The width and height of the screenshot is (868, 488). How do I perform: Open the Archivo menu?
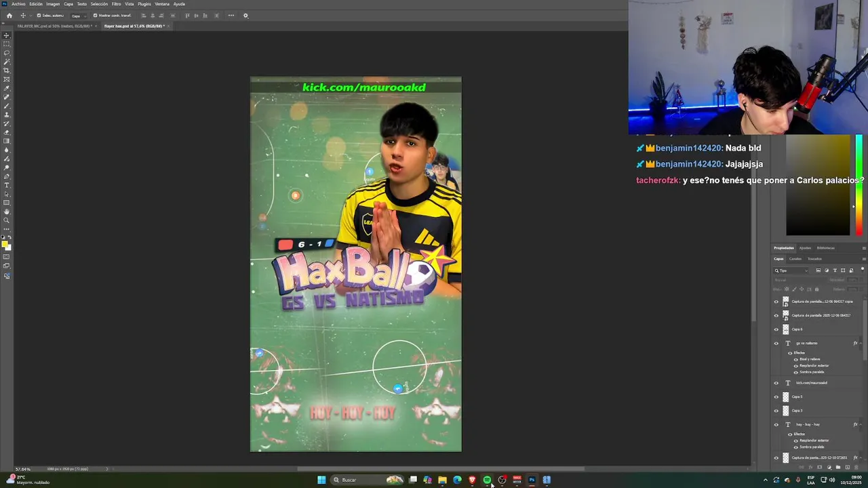click(x=18, y=4)
